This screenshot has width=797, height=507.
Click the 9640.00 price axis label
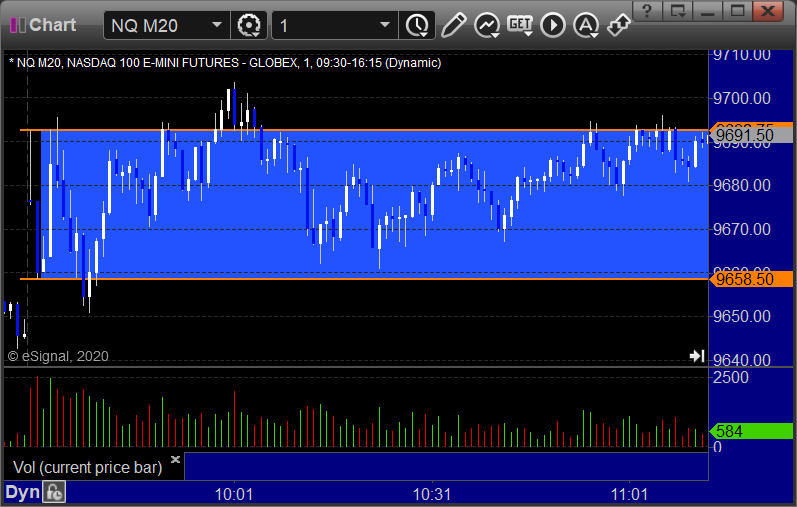[x=742, y=360]
